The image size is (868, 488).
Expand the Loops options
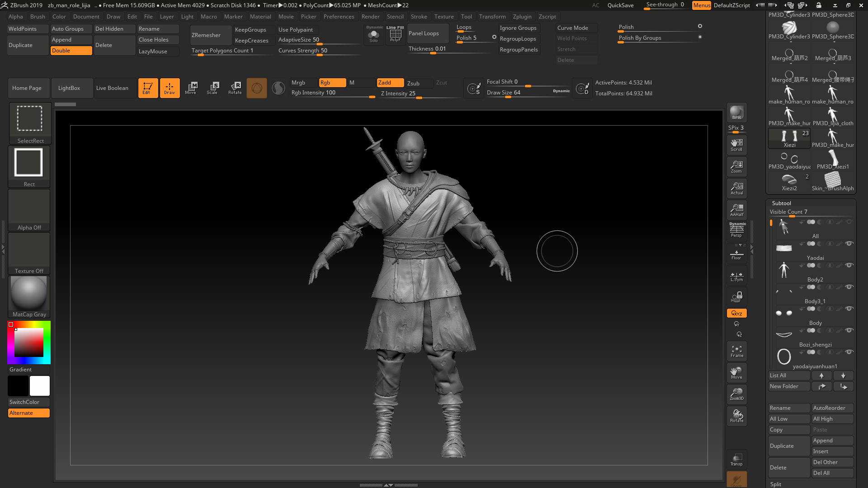[x=464, y=27]
